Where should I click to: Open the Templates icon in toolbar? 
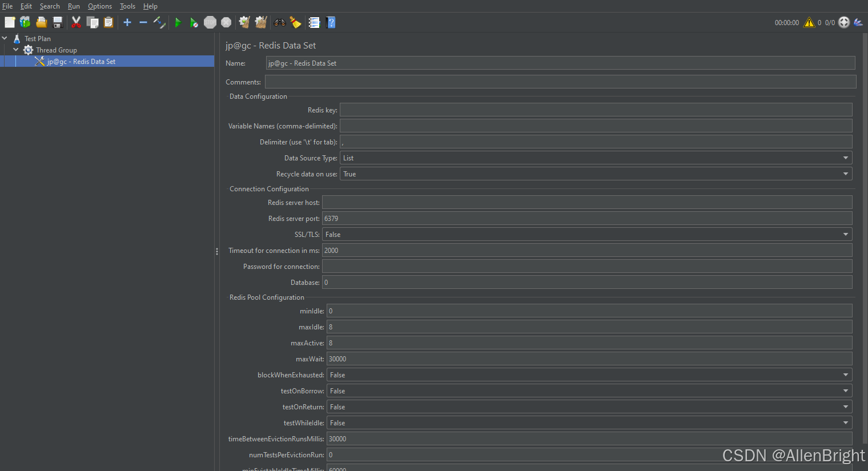click(x=25, y=22)
